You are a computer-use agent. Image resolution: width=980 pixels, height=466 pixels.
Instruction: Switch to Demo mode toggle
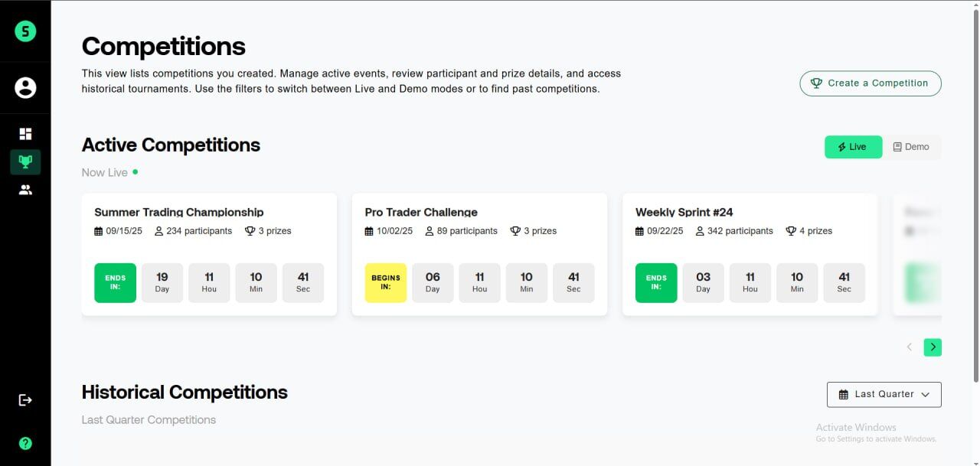tap(911, 147)
